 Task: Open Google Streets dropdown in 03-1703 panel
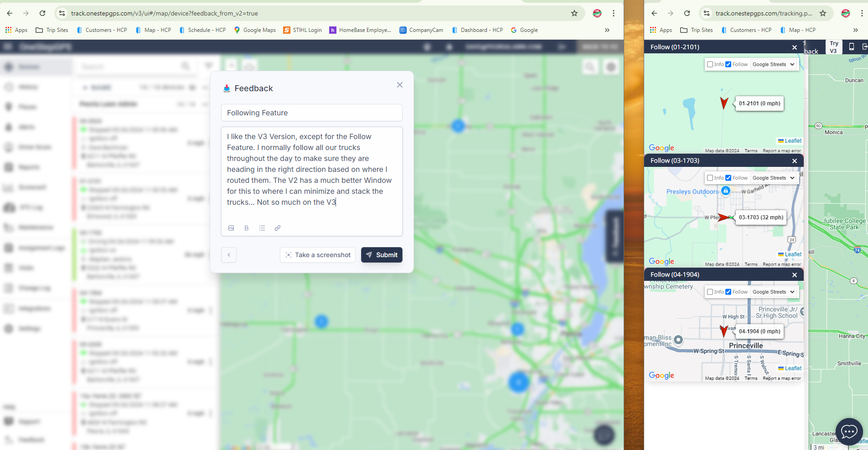(774, 178)
